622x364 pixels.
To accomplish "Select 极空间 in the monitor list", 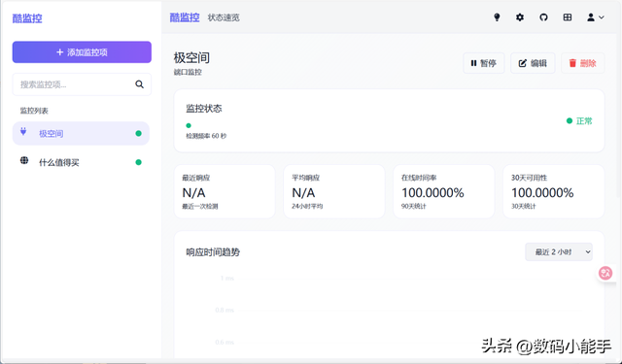I will tap(81, 134).
